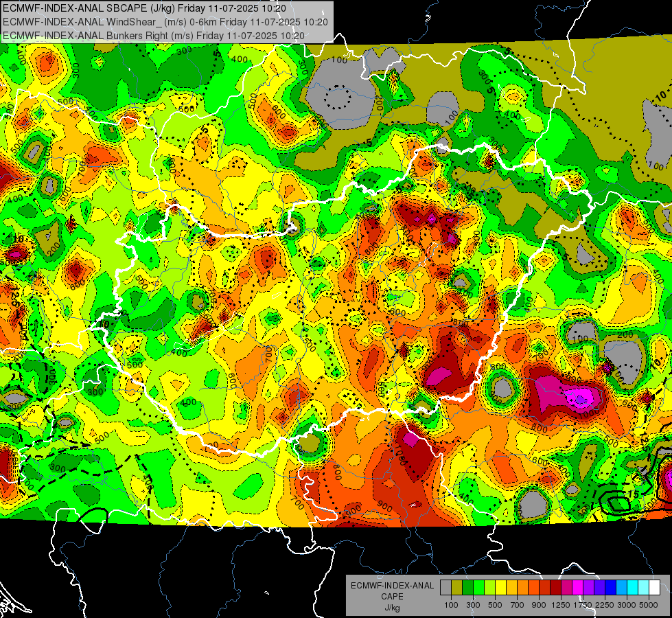Click the 2250 legend scale value

605,605
